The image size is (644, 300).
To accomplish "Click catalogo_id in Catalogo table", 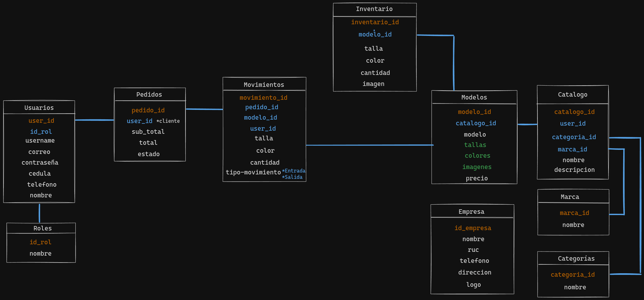I will click(x=575, y=112).
